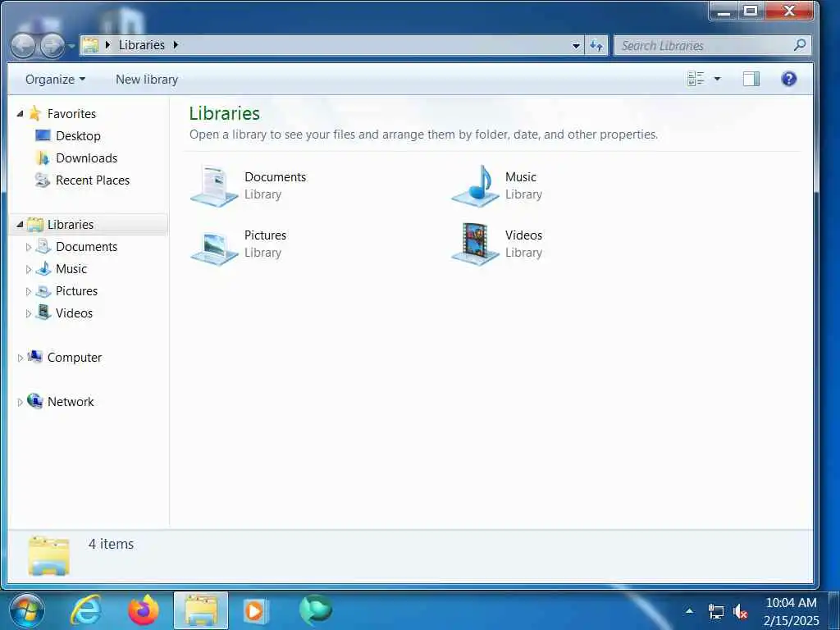840x630 pixels.
Task: Go forward with the Forward arrow button
Action: [52, 46]
